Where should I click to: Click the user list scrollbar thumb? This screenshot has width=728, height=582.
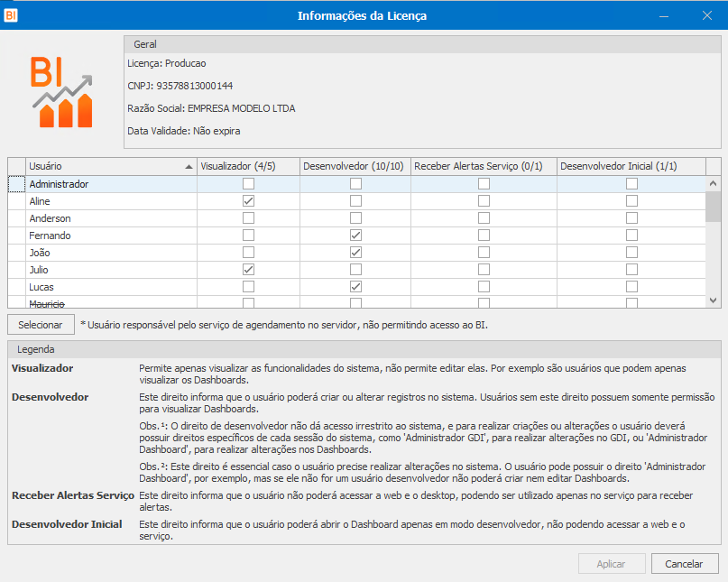tap(714, 208)
